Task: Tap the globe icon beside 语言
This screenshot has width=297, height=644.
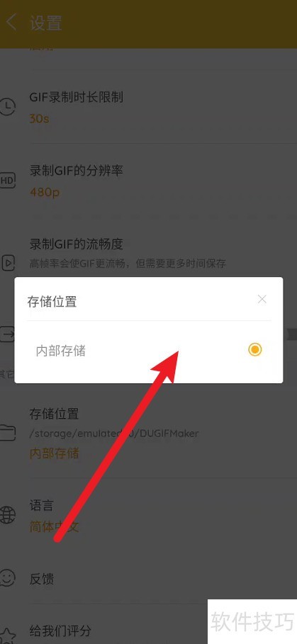Action: (7, 514)
